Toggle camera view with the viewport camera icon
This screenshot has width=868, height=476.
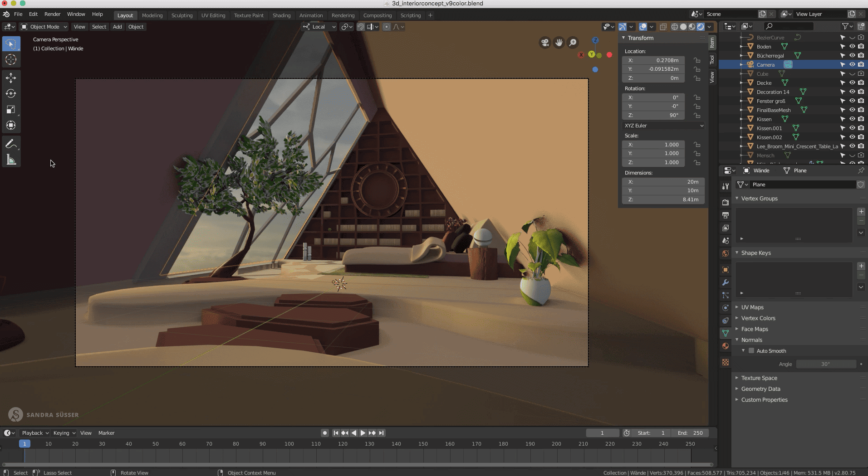[x=544, y=43]
